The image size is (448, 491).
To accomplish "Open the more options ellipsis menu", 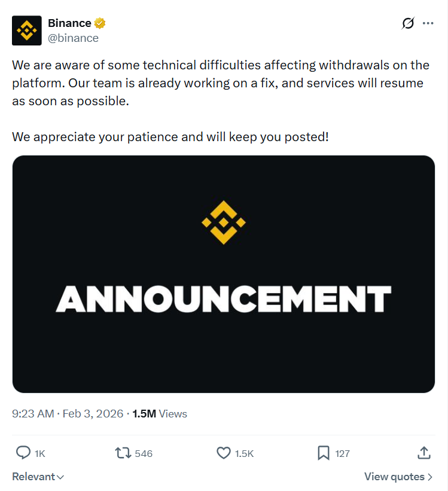I will pos(429,24).
